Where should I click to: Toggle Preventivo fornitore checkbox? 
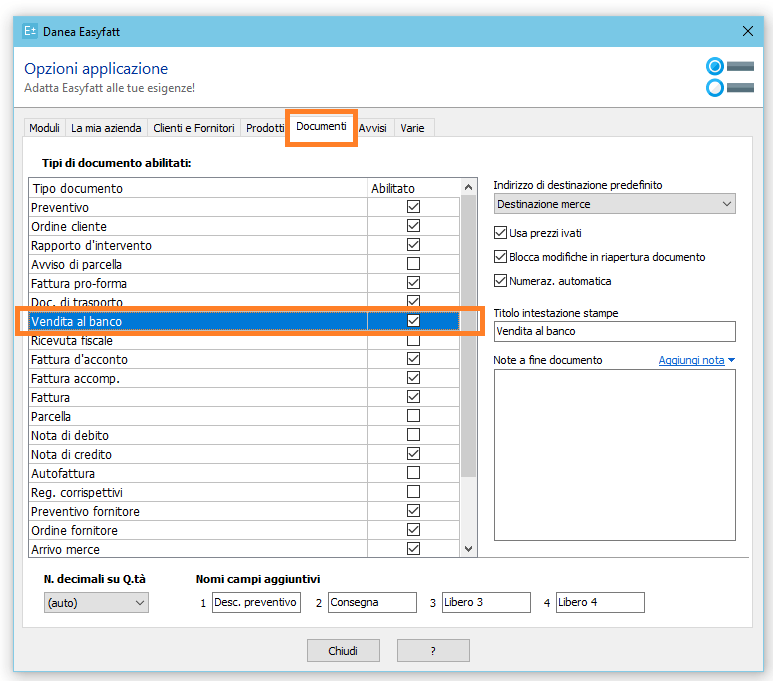tap(413, 510)
